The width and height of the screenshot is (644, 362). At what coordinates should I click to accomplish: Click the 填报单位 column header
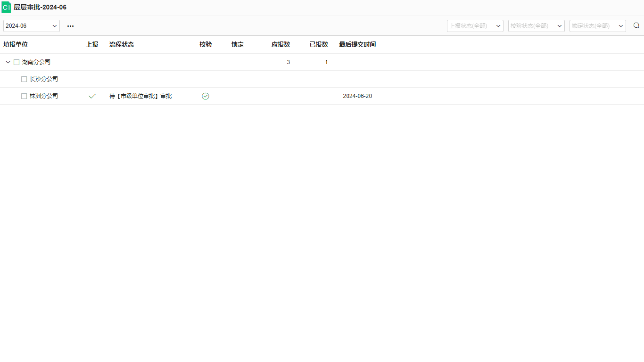[16, 45]
